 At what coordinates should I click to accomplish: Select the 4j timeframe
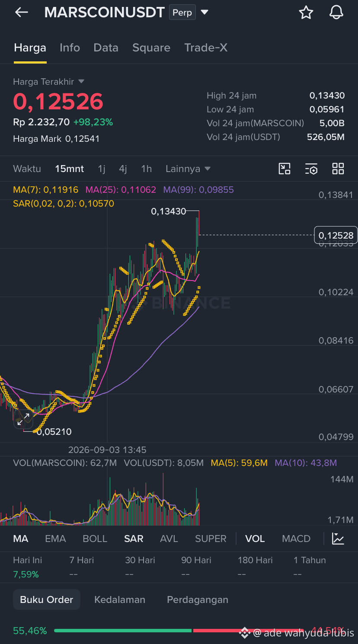click(123, 169)
